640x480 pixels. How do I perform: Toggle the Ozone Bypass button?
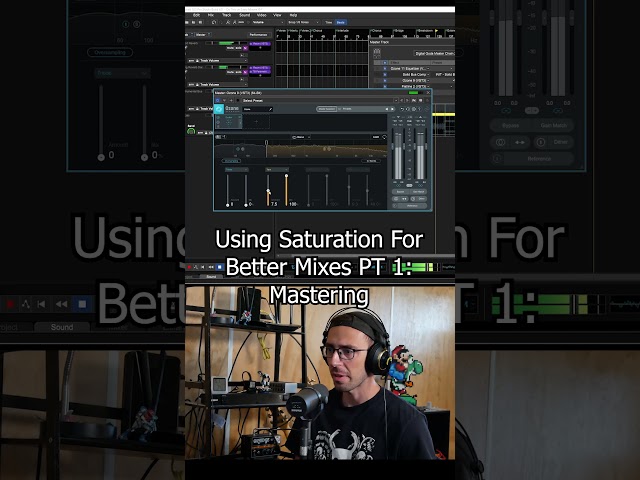400,192
